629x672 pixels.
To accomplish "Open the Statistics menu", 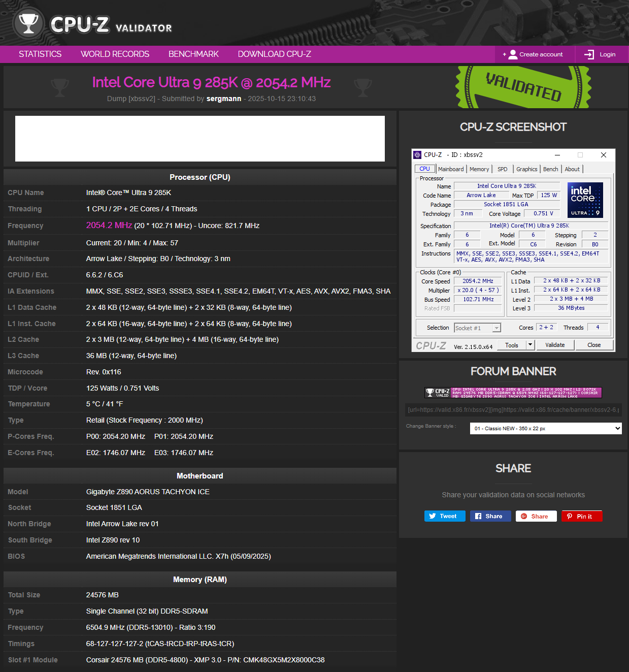I will pyautogui.click(x=40, y=54).
